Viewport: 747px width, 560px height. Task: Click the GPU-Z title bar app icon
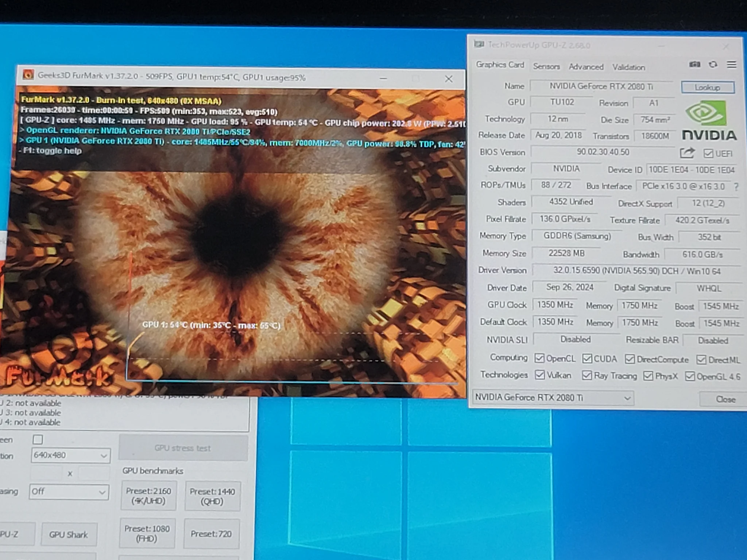[x=479, y=44]
